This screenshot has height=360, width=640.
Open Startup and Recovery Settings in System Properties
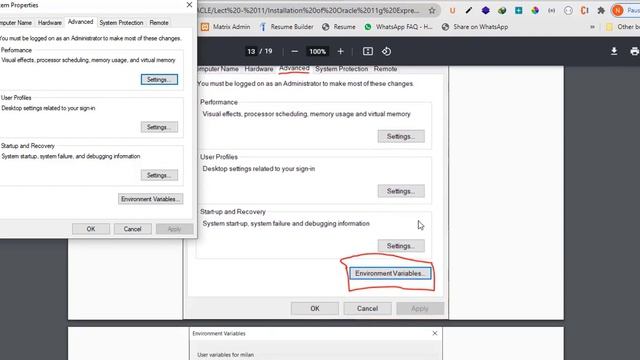tap(159, 175)
